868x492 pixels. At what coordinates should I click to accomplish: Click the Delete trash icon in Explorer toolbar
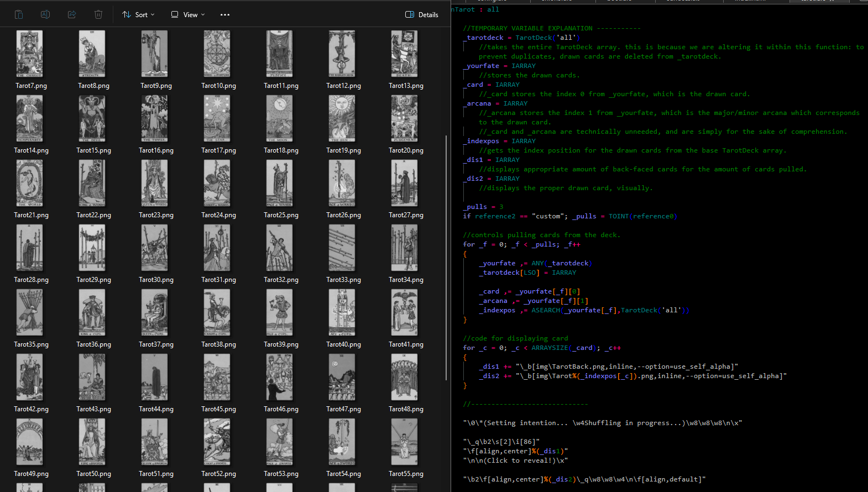(x=98, y=14)
